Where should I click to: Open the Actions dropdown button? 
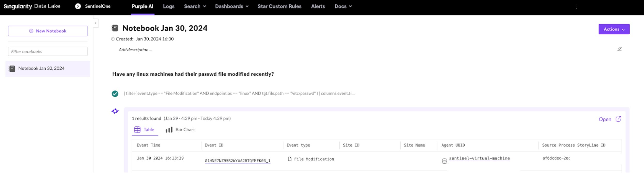(614, 29)
